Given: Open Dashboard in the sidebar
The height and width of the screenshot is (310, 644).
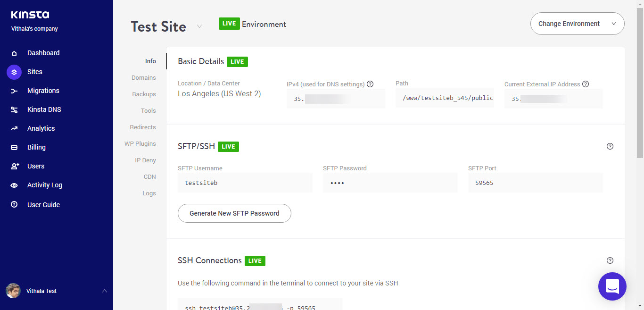Looking at the screenshot, I should [x=43, y=53].
